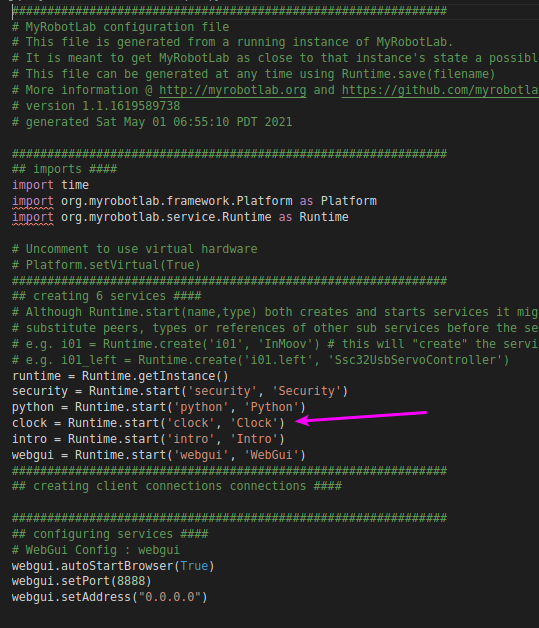Screen dimensions: 539x628
Task: Click the 'configuring services' comment header
Action: coord(110,534)
